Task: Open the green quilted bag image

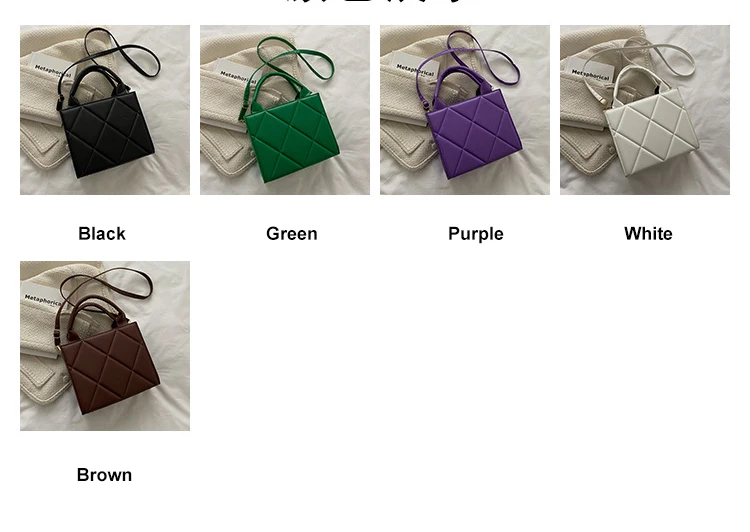Action: [x=285, y=110]
